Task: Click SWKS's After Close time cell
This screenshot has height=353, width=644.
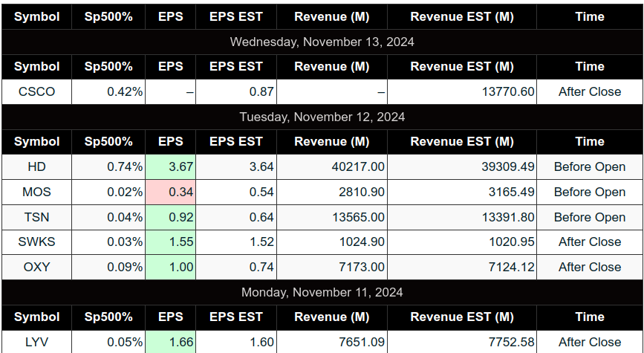Action: click(589, 242)
